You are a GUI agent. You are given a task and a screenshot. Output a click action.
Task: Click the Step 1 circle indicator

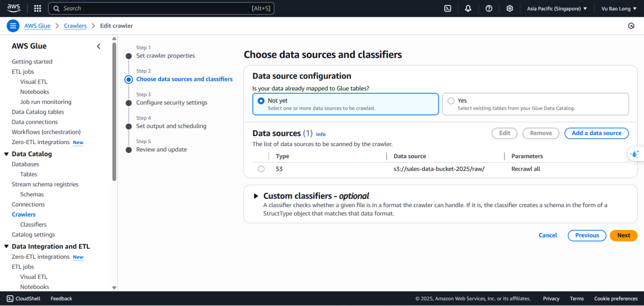[129, 56]
